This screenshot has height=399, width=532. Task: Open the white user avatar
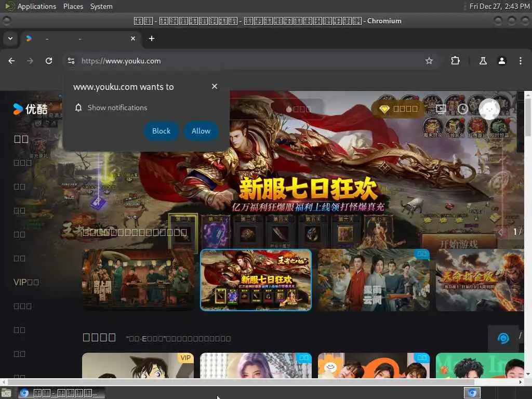pos(489,109)
